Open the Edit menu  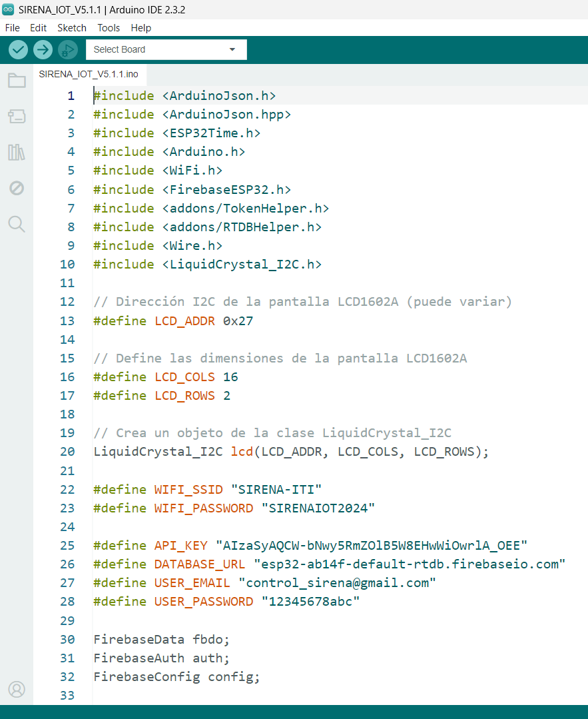click(x=38, y=28)
